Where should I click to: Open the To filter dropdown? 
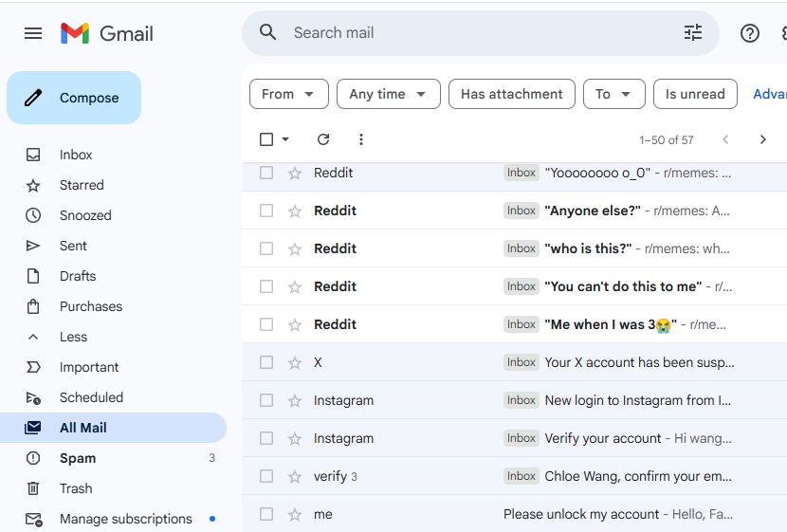[613, 94]
